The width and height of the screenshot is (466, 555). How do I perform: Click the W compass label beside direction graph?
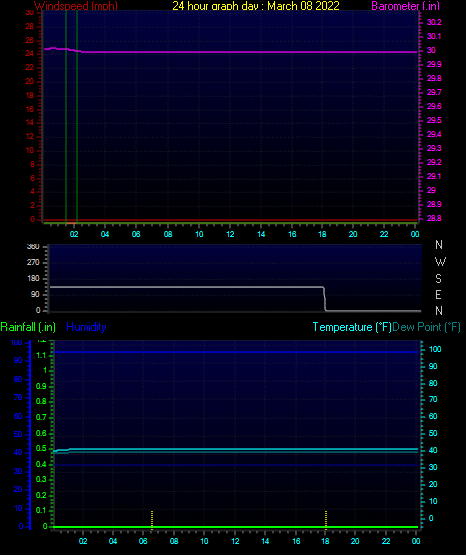(x=440, y=262)
